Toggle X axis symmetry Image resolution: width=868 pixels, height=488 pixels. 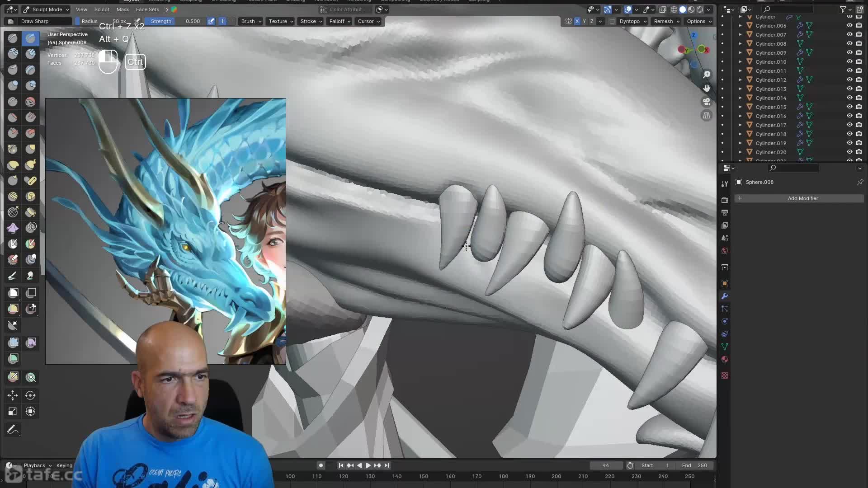(577, 21)
